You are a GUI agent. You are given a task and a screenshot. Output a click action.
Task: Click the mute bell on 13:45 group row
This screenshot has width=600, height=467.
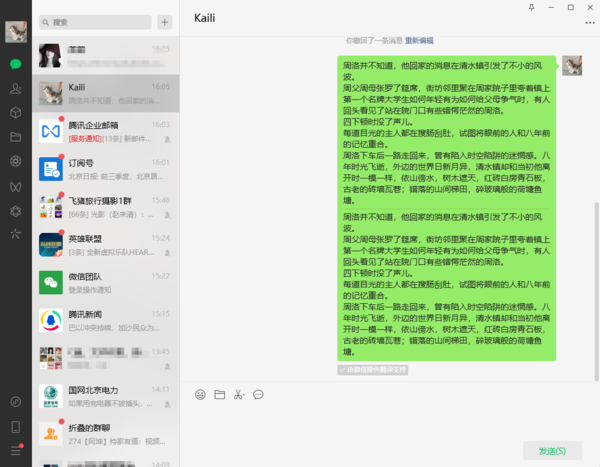click(168, 367)
